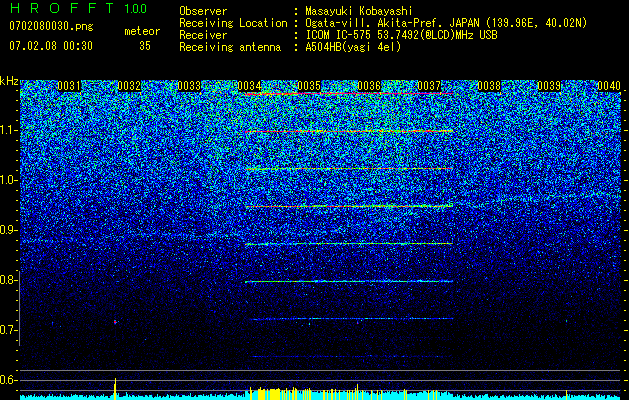
Task: Click the 0034 time marker
Action: coord(249,86)
